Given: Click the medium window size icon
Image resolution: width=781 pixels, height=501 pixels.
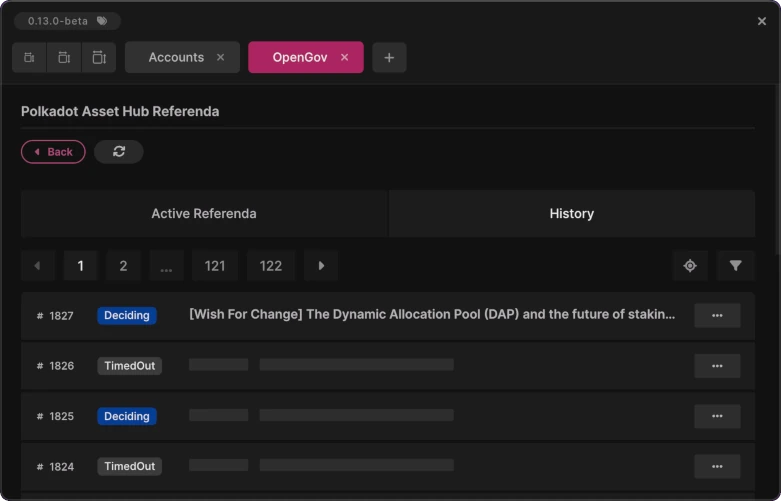Looking at the screenshot, I should (64, 58).
